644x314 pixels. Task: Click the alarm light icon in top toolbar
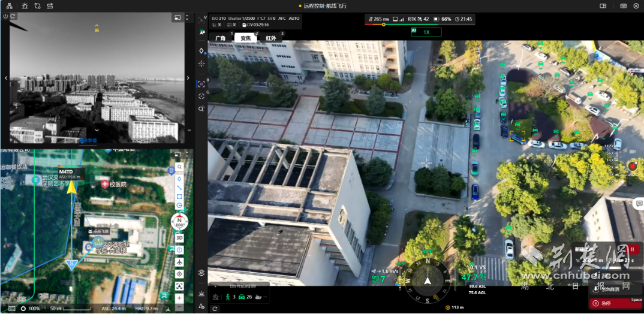click(24, 5)
